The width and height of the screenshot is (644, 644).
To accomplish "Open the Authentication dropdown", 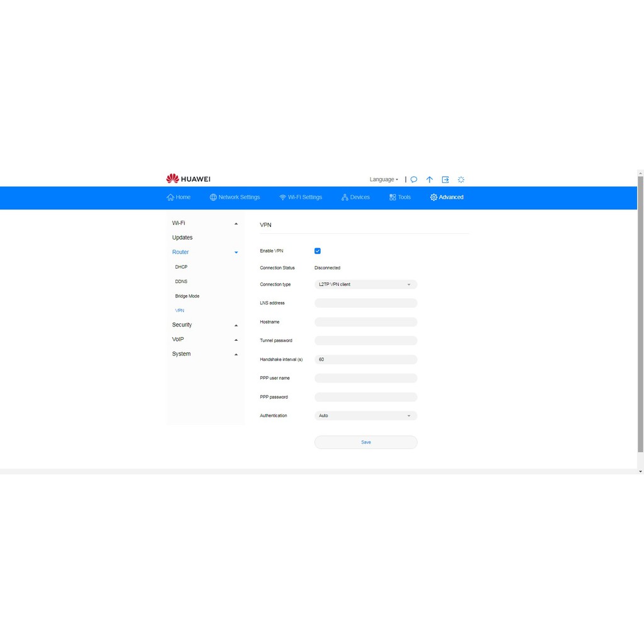I will tap(365, 416).
